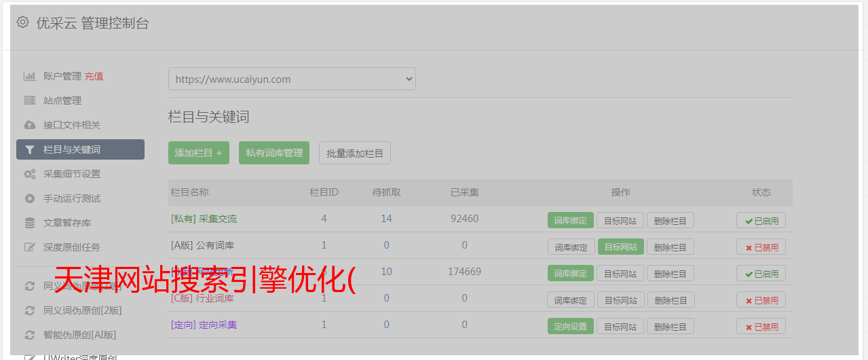
Task: Click 删除栏目 in the 174669 collected row
Action: pos(671,273)
